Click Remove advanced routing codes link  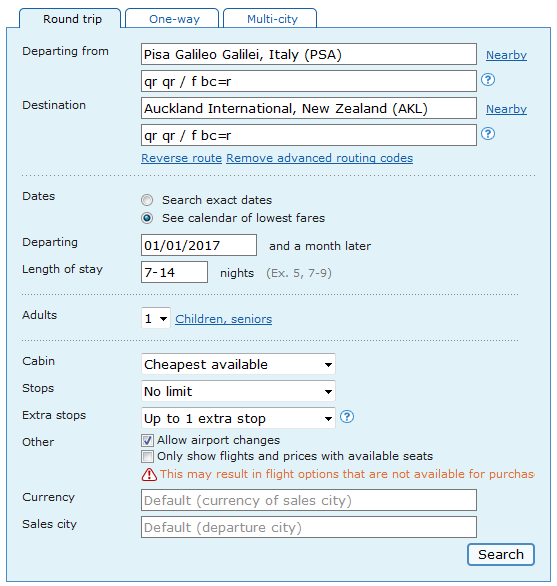(x=320, y=158)
